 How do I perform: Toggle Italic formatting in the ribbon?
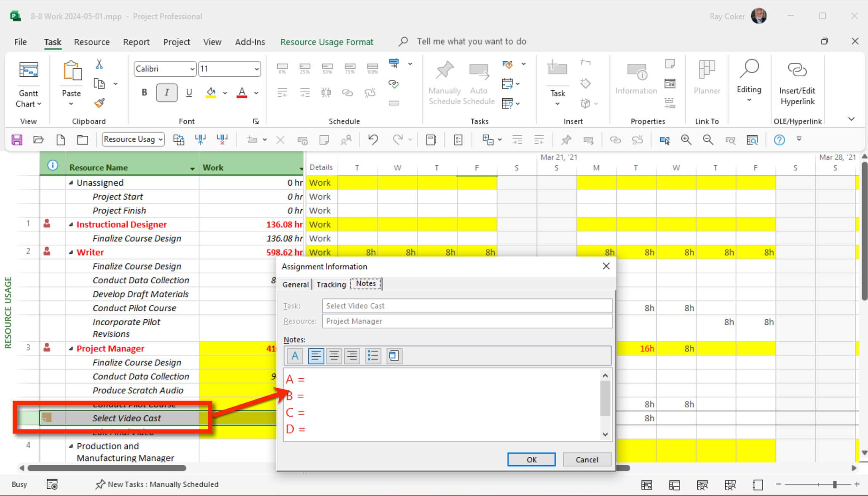[x=166, y=92]
